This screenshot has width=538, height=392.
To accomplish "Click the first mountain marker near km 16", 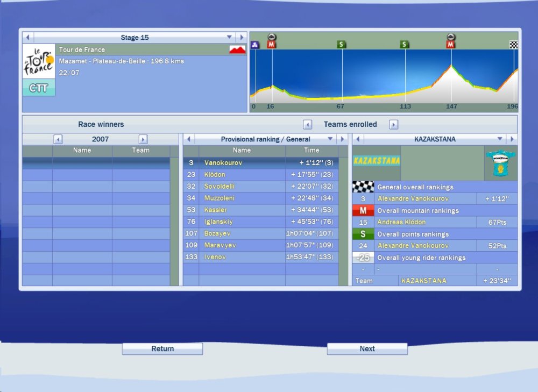I will point(271,44).
